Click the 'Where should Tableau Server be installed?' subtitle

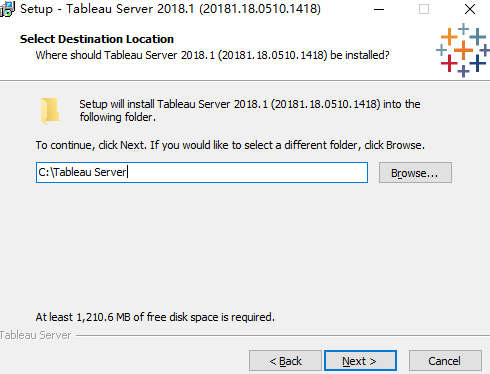pyautogui.click(x=212, y=55)
